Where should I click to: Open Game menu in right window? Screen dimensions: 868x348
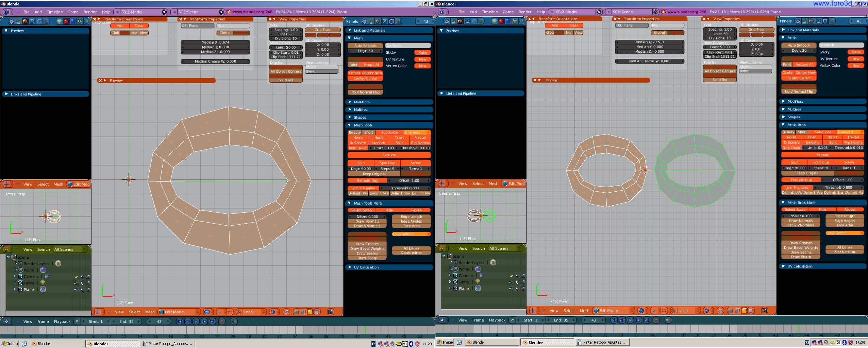(508, 12)
